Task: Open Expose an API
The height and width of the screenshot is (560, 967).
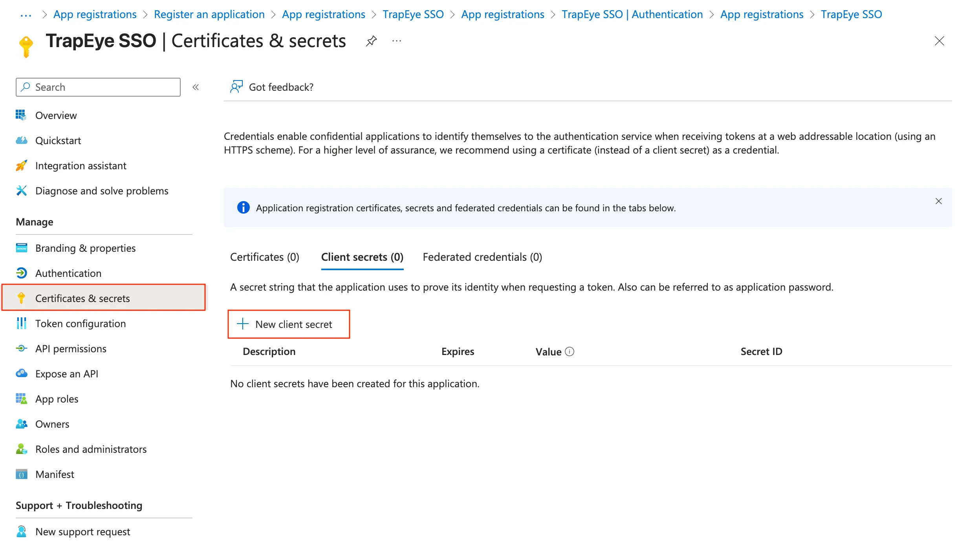Action: point(66,373)
